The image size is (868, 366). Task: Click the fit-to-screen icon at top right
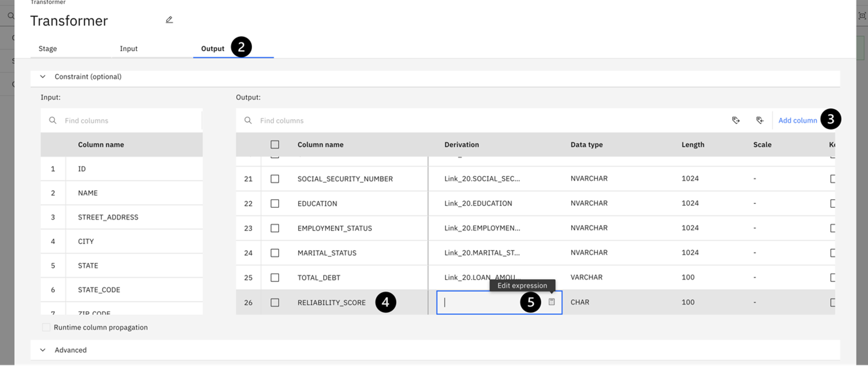coord(862,16)
